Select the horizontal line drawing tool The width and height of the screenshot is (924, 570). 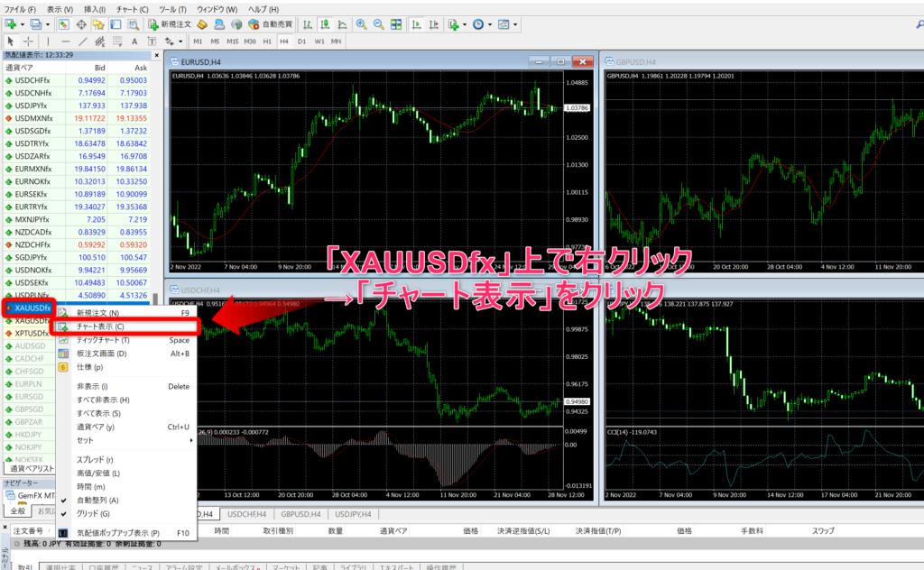click(x=66, y=41)
